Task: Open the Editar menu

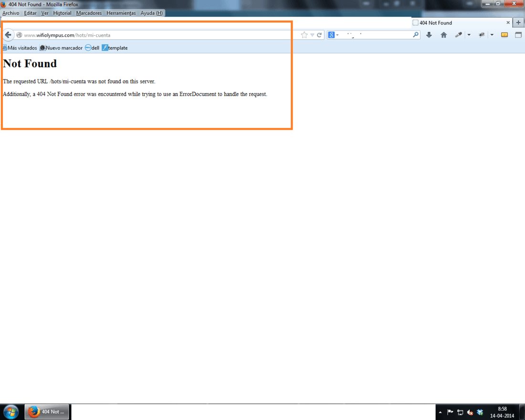Action: coord(30,13)
